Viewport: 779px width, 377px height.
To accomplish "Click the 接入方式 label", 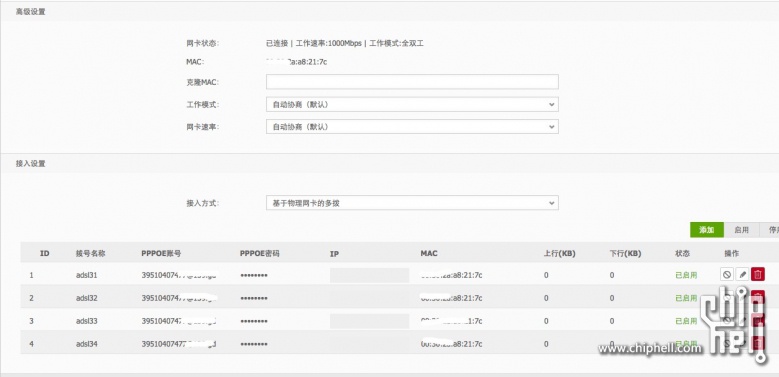I will [203, 203].
